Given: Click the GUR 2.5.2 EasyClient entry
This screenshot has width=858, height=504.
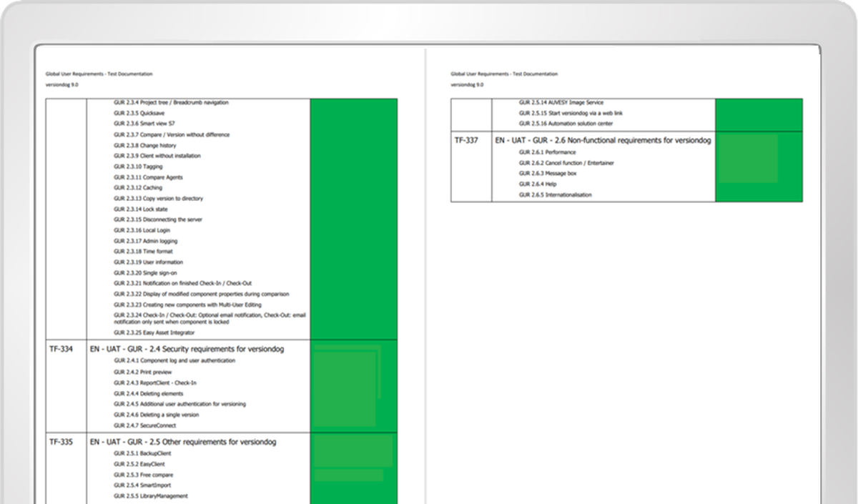Looking at the screenshot, I should pyautogui.click(x=139, y=464).
